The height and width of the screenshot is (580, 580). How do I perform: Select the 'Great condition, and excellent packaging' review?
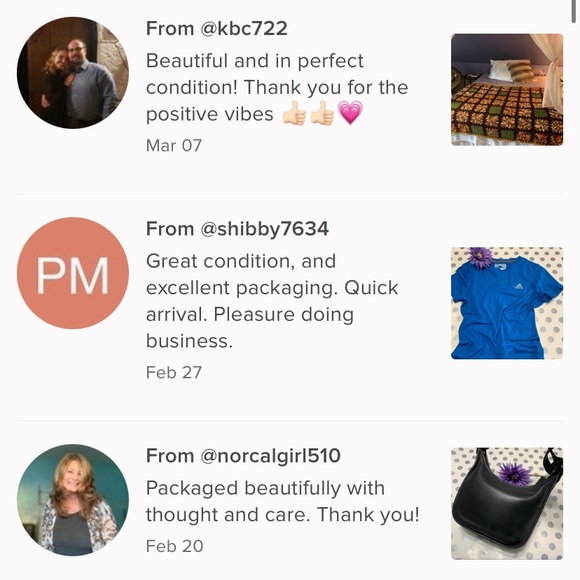pos(272,301)
